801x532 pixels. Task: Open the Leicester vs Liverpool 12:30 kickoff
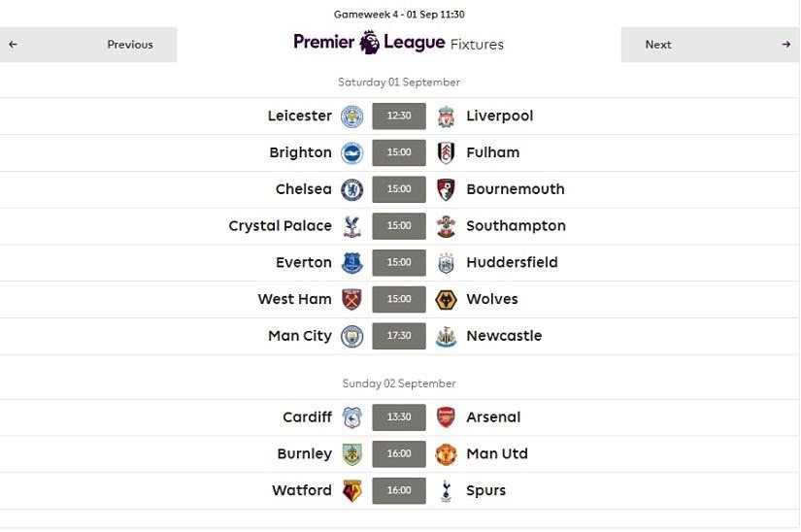[399, 116]
